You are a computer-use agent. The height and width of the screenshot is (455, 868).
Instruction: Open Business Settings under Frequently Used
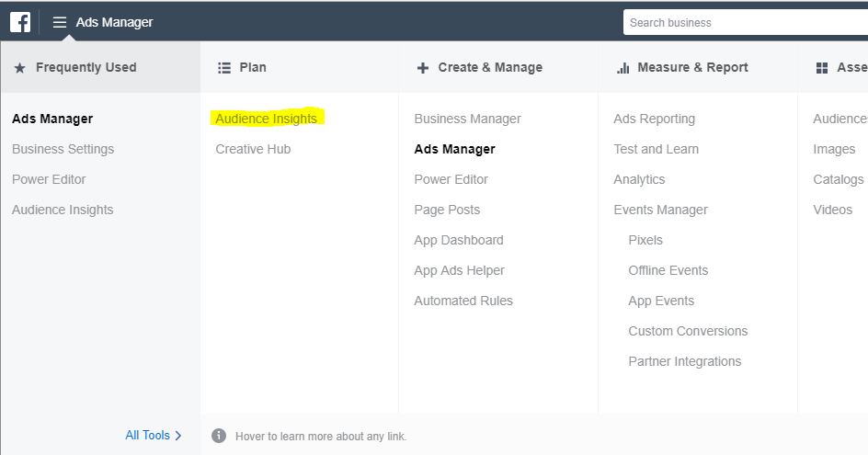pos(63,149)
